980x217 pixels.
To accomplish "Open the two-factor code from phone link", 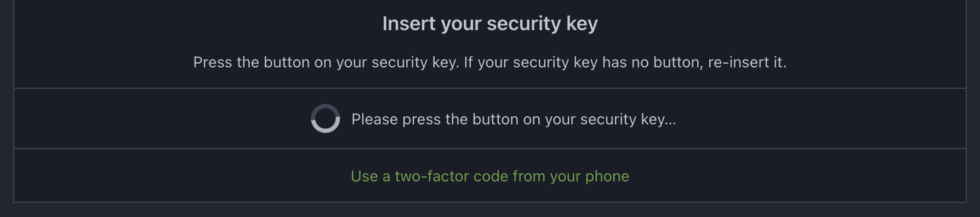I will [490, 176].
